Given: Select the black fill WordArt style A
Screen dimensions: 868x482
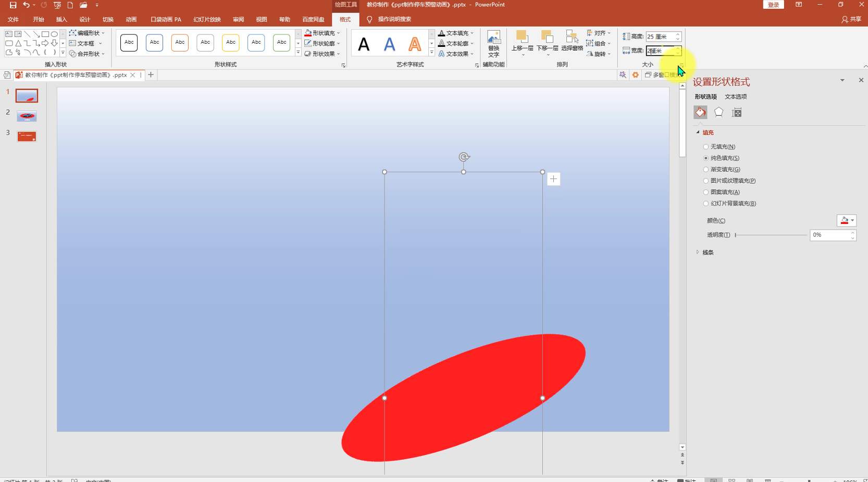Looking at the screenshot, I should point(364,44).
